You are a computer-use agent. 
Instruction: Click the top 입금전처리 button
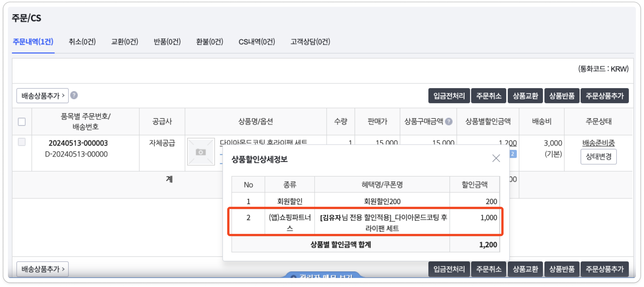[x=449, y=96]
